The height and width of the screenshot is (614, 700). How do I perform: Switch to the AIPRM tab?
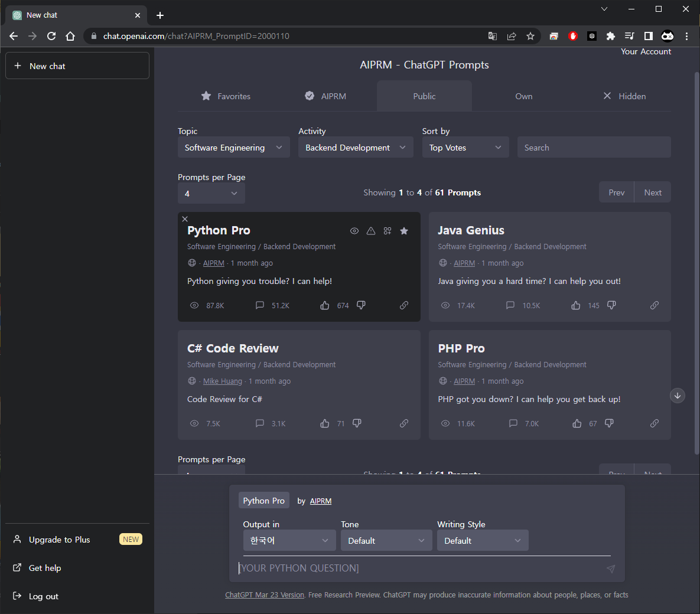pyautogui.click(x=325, y=96)
